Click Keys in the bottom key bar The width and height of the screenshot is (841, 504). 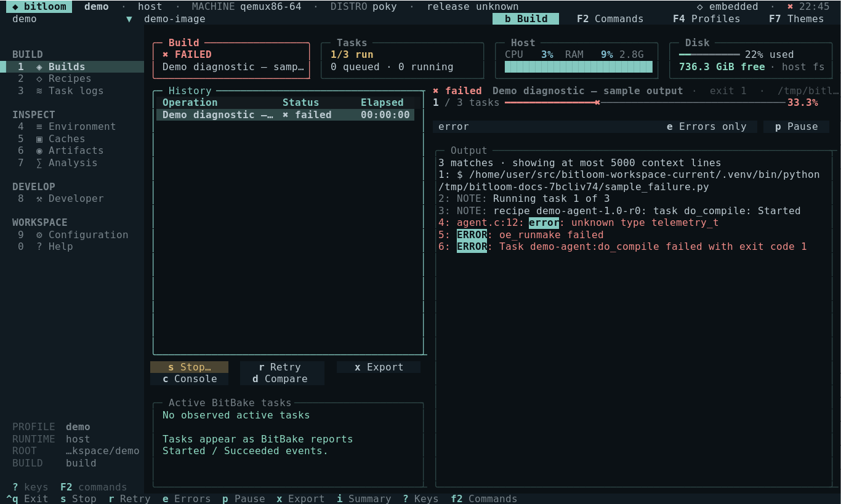[421, 498]
